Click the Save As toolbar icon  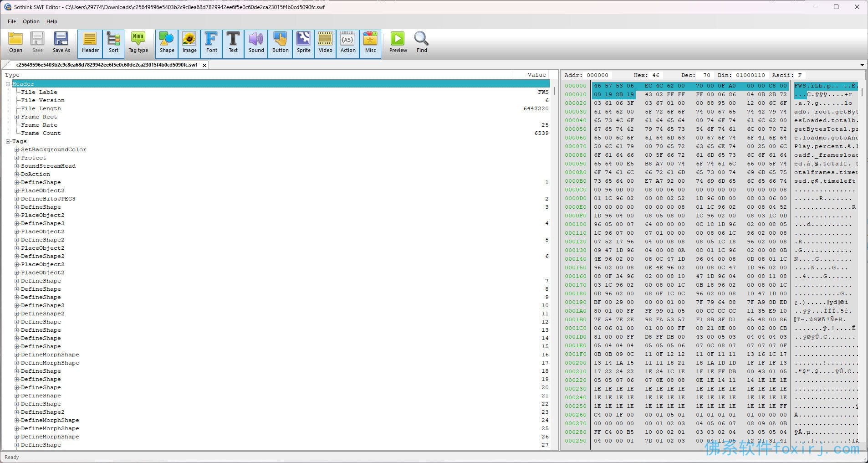tap(61, 43)
